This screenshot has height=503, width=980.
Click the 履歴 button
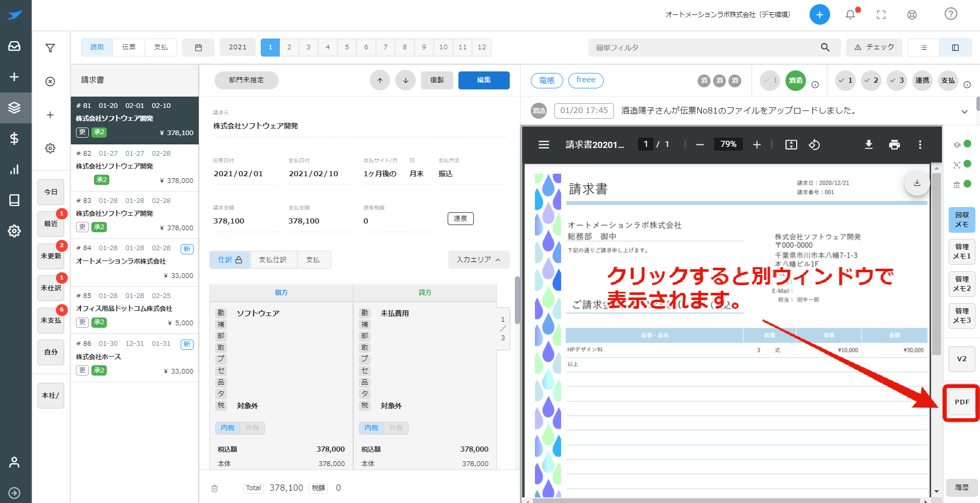click(962, 488)
